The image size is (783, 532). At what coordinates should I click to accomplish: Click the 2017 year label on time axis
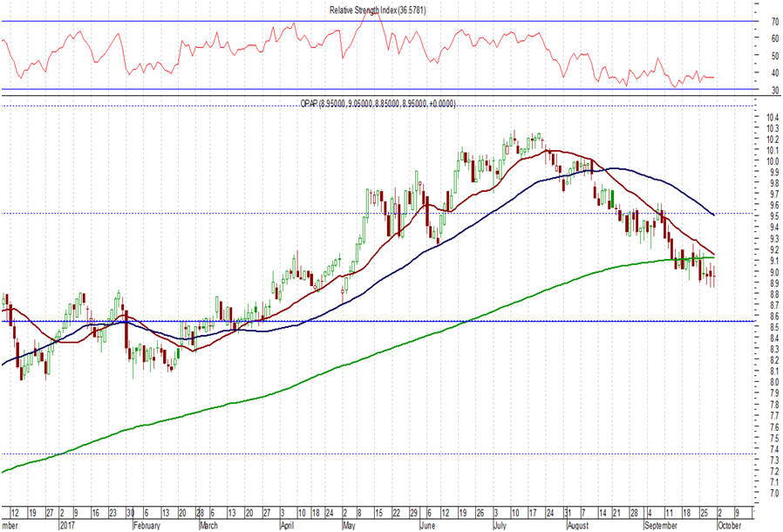click(x=68, y=526)
